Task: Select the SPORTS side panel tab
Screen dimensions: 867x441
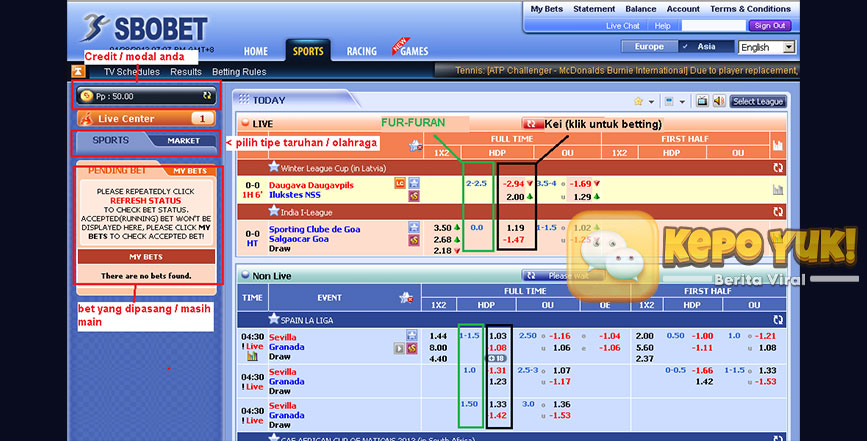Action: pyautogui.click(x=111, y=140)
